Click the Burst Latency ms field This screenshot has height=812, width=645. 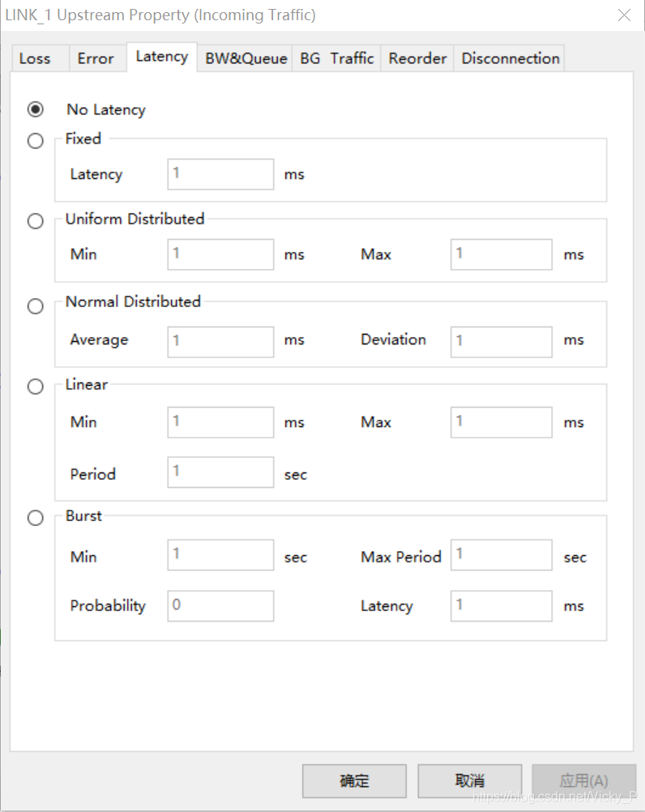(x=501, y=605)
